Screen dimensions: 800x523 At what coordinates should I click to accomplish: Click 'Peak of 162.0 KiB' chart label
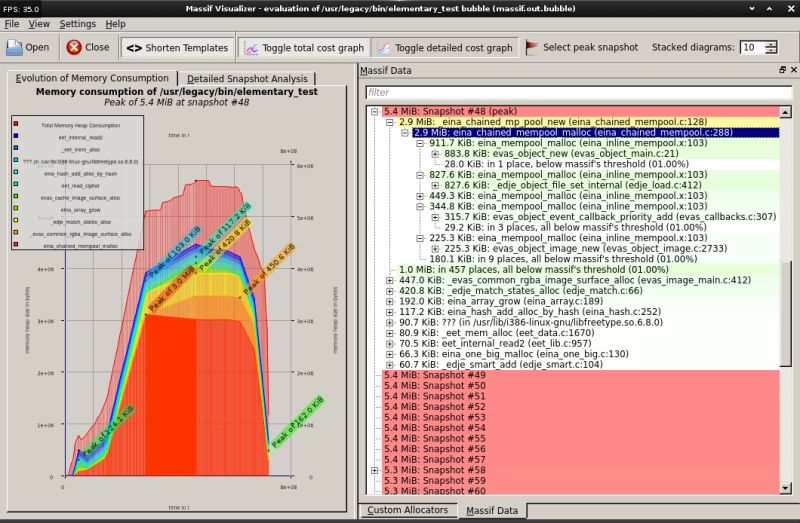click(x=297, y=422)
